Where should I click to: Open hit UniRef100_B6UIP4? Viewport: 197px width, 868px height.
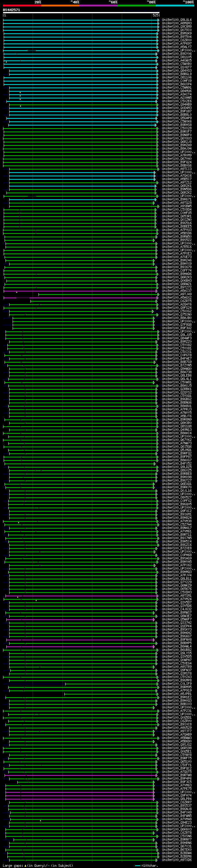pos(176,84)
